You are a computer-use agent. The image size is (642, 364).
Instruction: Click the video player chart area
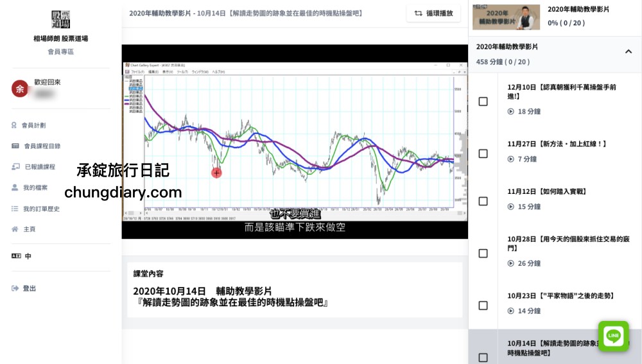pyautogui.click(x=295, y=142)
